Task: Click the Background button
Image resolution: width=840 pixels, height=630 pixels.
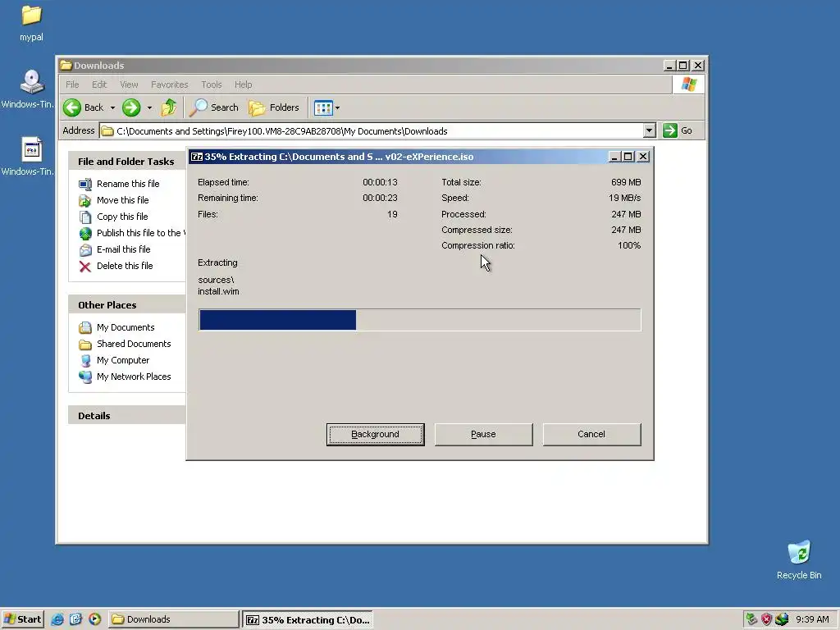Action: (x=375, y=435)
